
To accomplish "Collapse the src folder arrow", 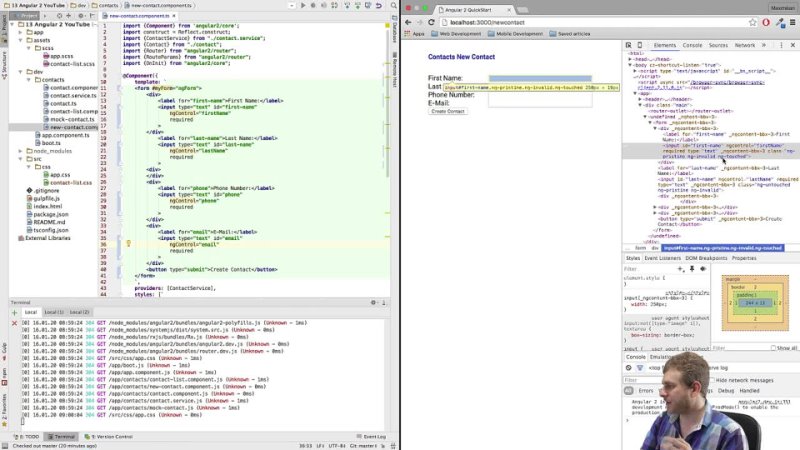I will pyautogui.click(x=21, y=159).
